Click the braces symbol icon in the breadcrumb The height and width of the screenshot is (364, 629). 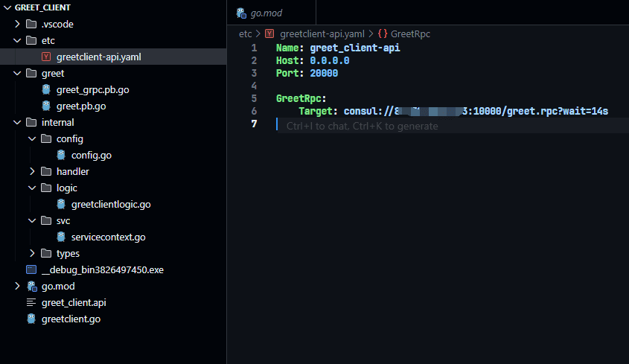pos(382,33)
